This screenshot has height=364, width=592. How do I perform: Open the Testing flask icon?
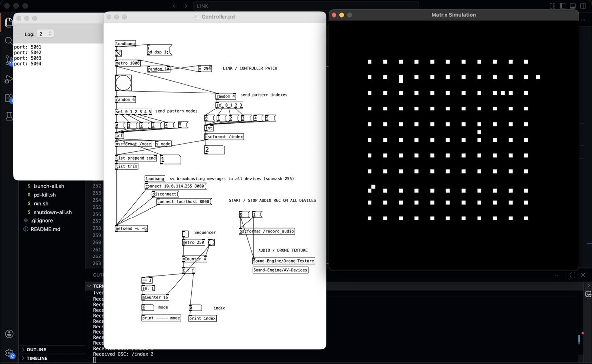tap(8, 116)
